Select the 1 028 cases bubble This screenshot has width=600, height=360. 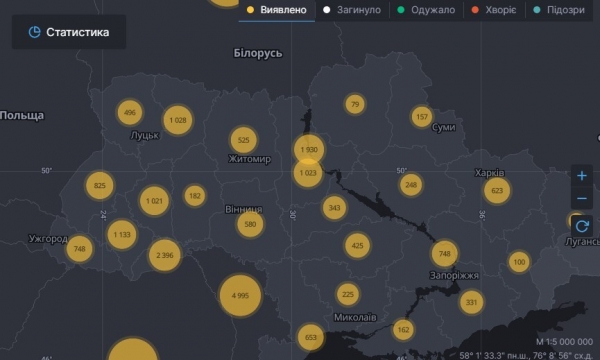click(x=178, y=120)
